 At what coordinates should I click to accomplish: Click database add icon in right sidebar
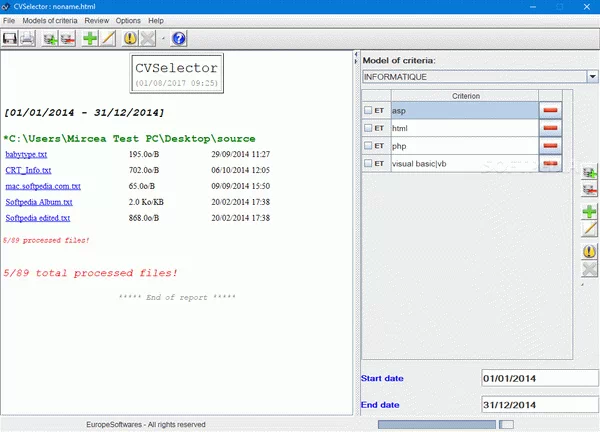point(589,172)
